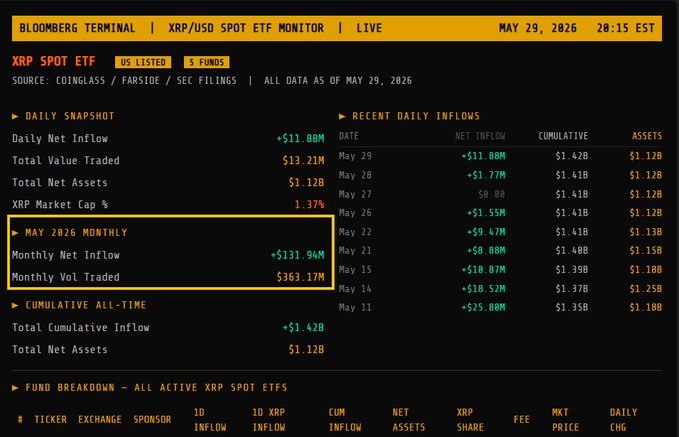Expand the RECENT DAILY INFLOWS arrow
The image size is (679, 437).
pyautogui.click(x=342, y=116)
